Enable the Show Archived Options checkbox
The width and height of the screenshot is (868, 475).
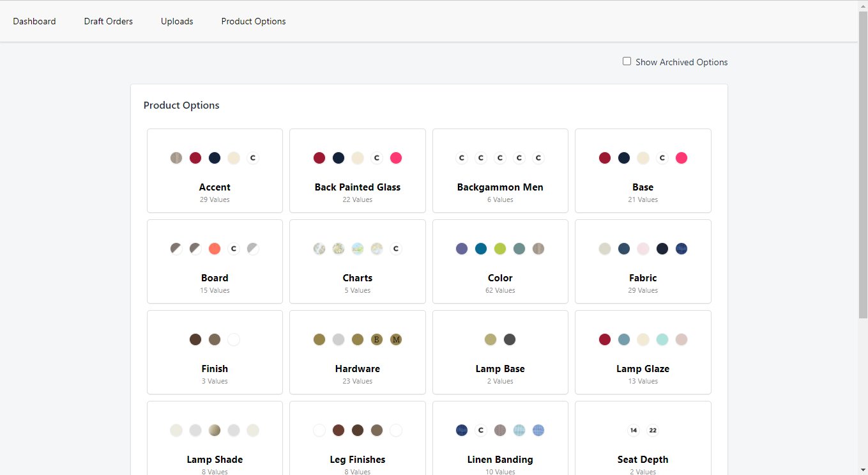click(x=627, y=61)
